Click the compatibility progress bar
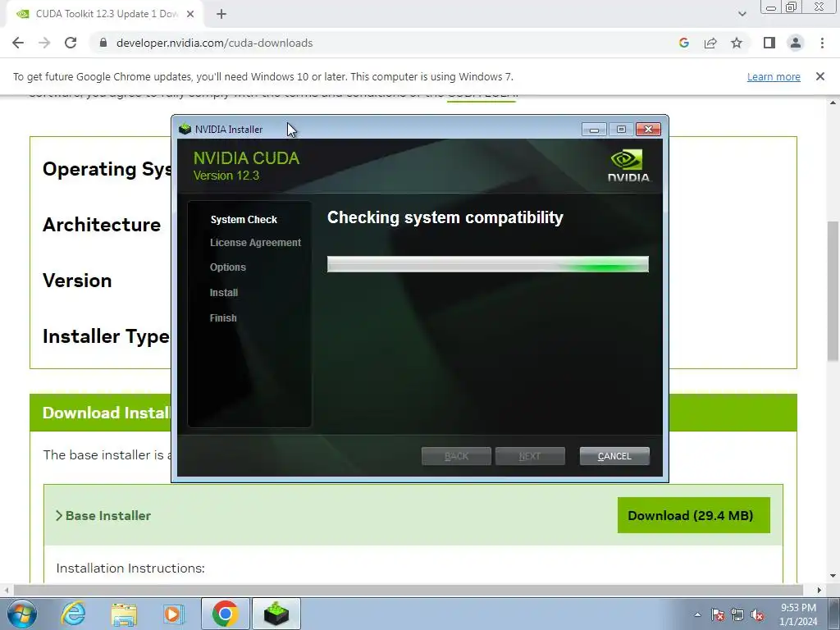Image resolution: width=840 pixels, height=630 pixels. (x=488, y=264)
